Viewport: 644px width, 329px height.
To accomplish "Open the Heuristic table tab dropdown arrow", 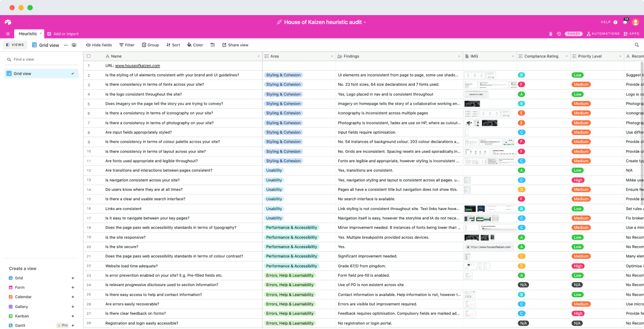I will 41,34.
